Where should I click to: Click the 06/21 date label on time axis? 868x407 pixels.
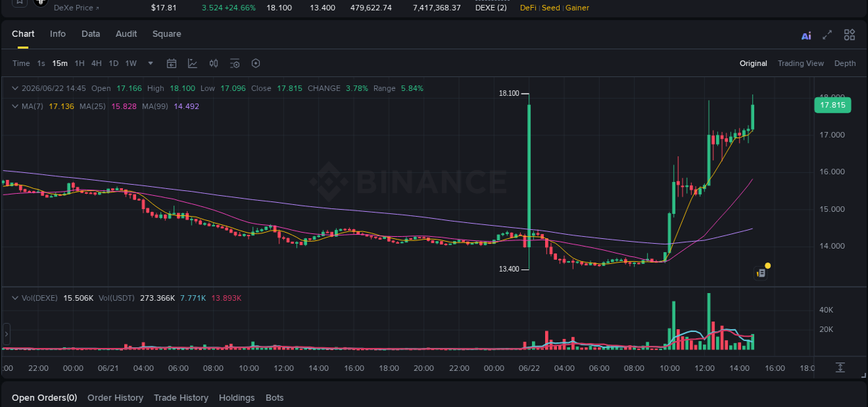coord(108,368)
